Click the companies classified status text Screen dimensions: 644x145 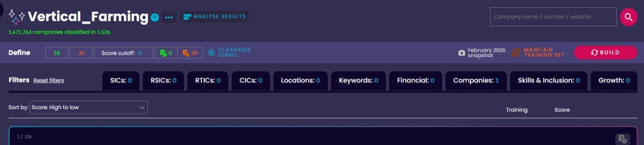pyautogui.click(x=59, y=32)
